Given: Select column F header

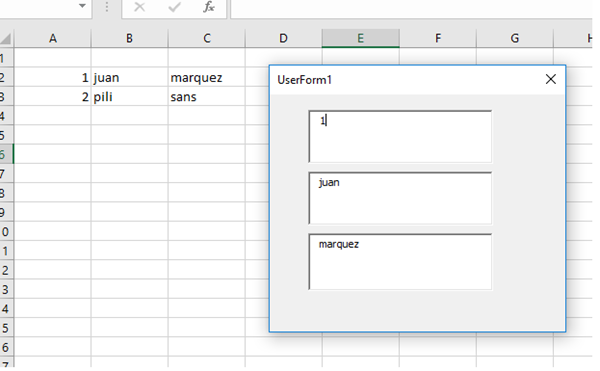Looking at the screenshot, I should click(438, 39).
